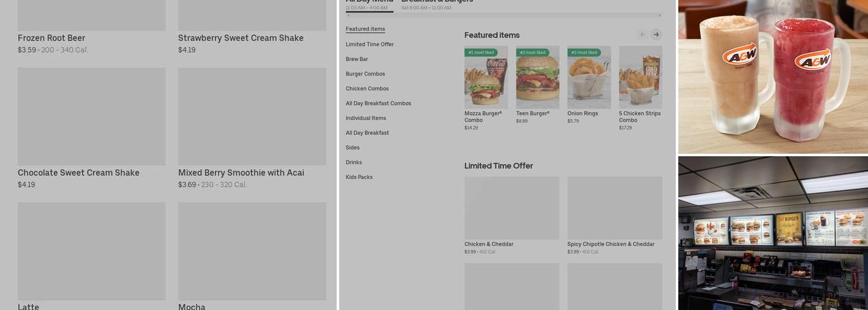The image size is (868, 310).
Task: Select the Mixed Berry Smoothie with Acai
Action: click(241, 172)
